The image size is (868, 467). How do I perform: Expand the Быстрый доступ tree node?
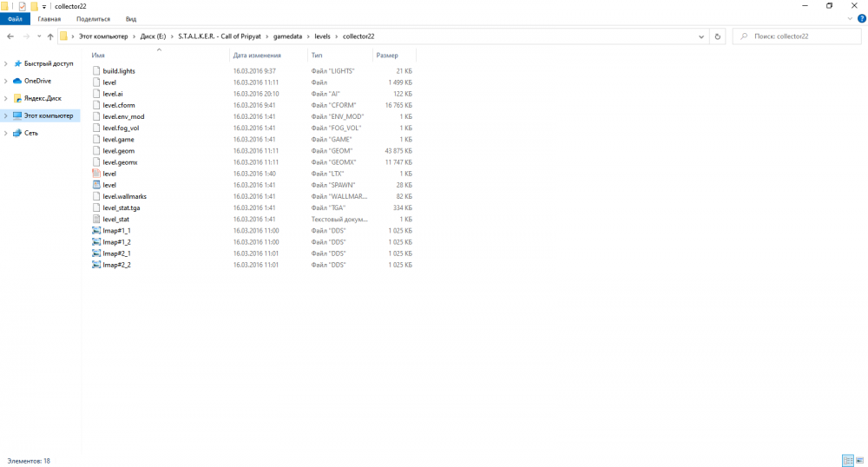(x=6, y=63)
